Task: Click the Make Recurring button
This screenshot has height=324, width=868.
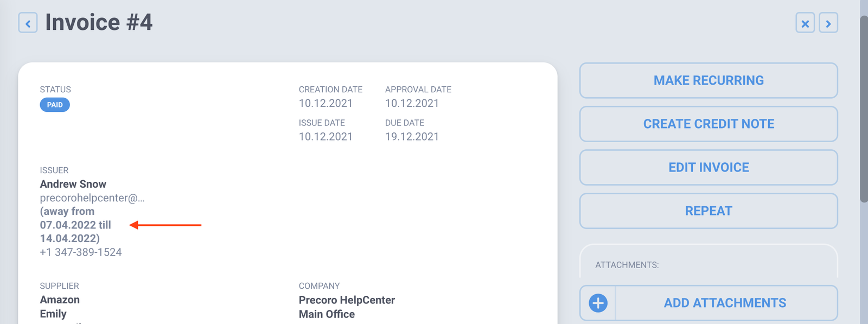Action: (709, 80)
